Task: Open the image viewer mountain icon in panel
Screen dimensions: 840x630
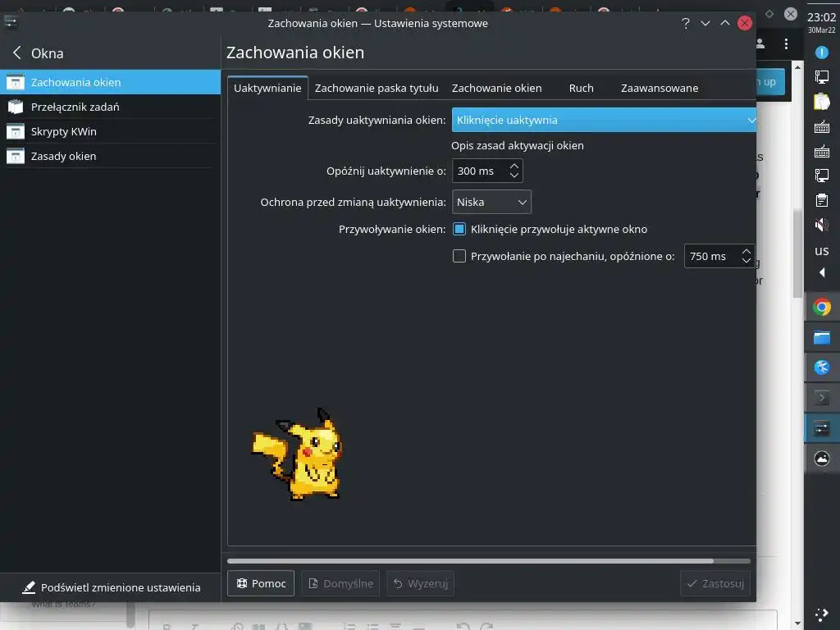Action: (821, 459)
